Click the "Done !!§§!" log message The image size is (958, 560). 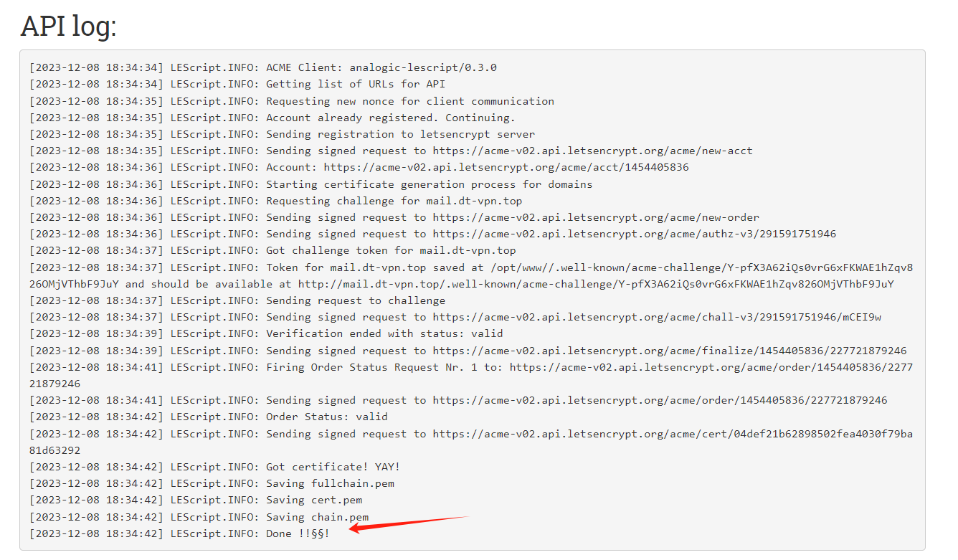tap(298, 533)
